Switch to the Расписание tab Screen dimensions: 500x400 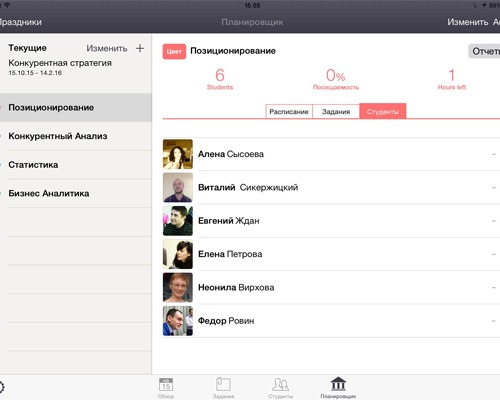click(289, 112)
